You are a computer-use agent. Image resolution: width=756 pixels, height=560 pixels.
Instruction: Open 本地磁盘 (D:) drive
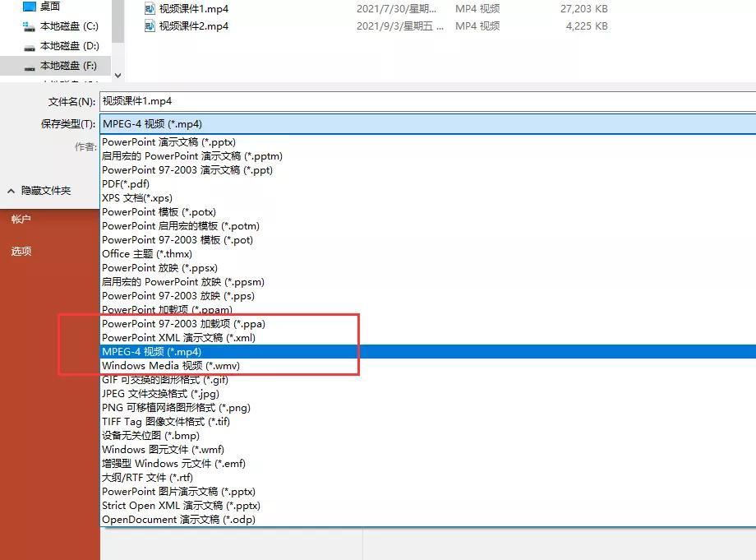[69, 46]
